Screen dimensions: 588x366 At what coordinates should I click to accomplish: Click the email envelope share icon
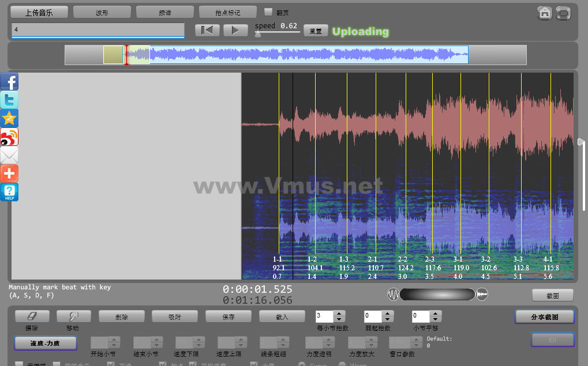click(9, 155)
